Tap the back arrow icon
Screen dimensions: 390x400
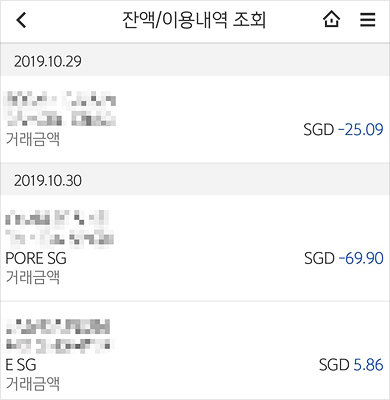coord(21,20)
